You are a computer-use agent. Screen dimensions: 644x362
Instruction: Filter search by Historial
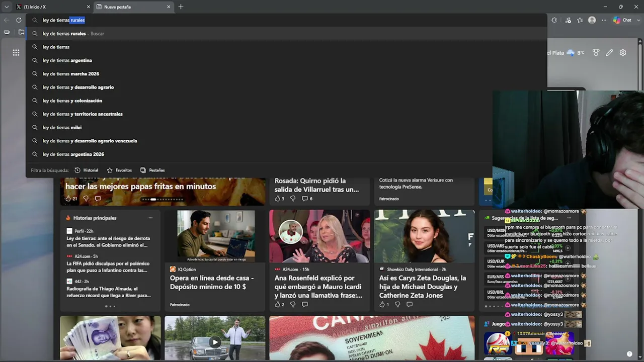[x=87, y=170]
